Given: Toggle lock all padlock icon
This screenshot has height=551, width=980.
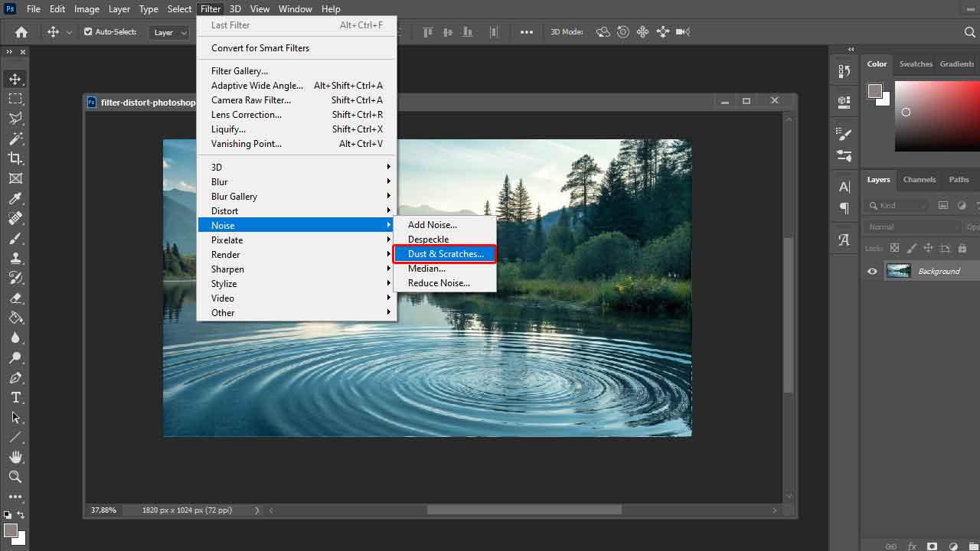Looking at the screenshot, I should coord(962,248).
